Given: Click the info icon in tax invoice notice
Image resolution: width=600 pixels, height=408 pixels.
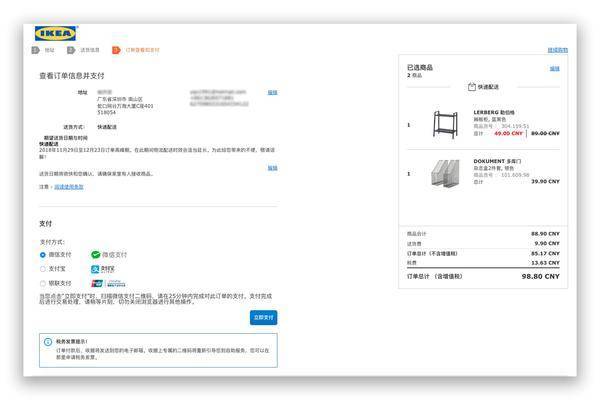Looking at the screenshot, I should [x=48, y=342].
